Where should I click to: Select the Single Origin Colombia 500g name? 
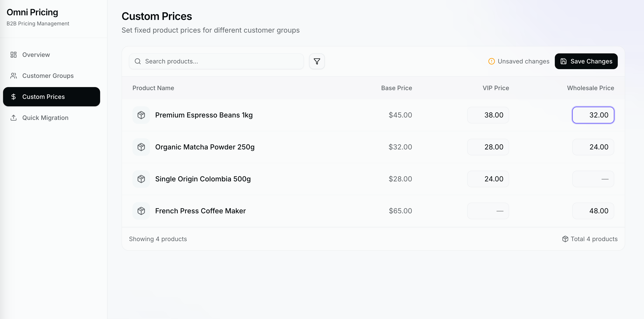click(203, 179)
